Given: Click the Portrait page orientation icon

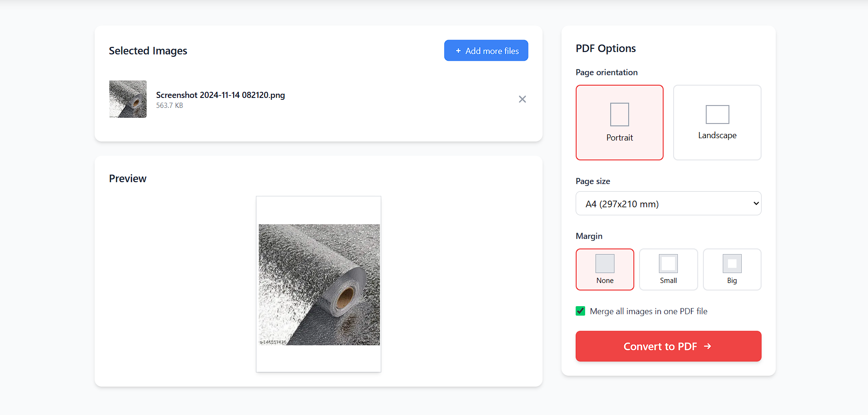Looking at the screenshot, I should pos(619,115).
